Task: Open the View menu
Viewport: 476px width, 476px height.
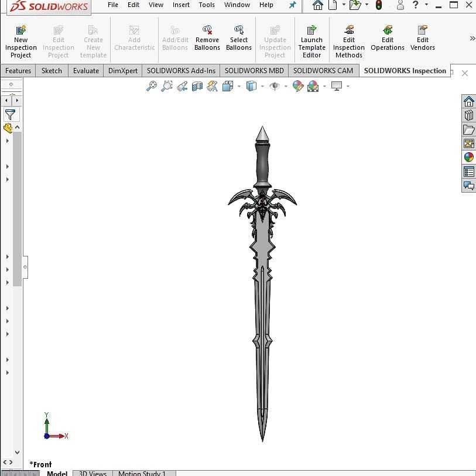Action: (156, 5)
